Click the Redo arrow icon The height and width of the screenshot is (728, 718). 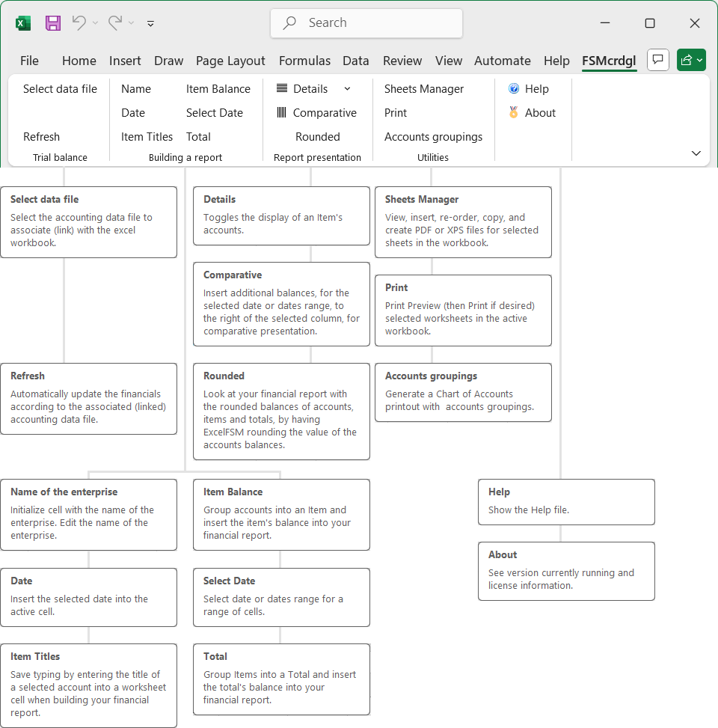coord(115,23)
